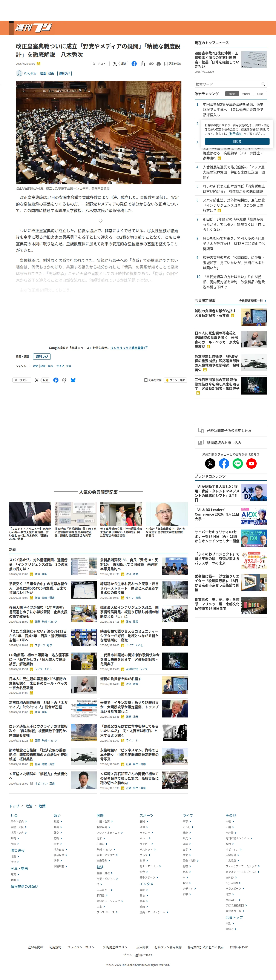The image size is (276, 980).
Task: Click the X icon beside the bottom 反応 button
Action: 37,380
